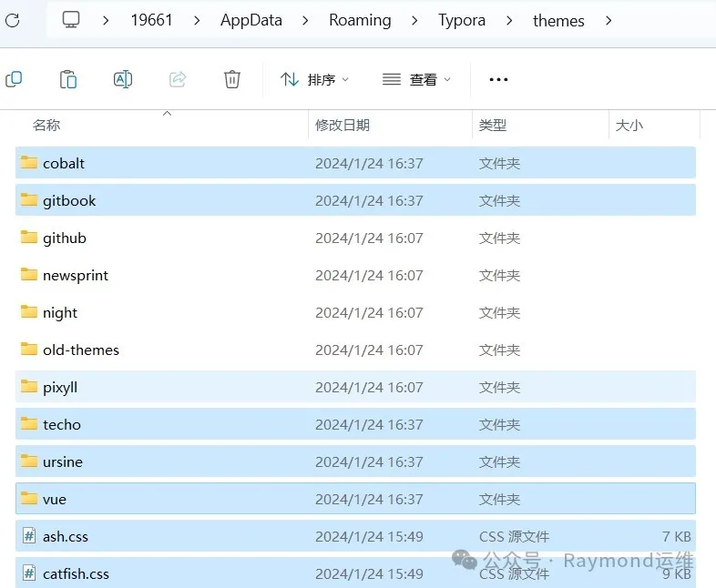Click the share icon in toolbar
This screenshot has width=716, height=588.
click(x=178, y=79)
